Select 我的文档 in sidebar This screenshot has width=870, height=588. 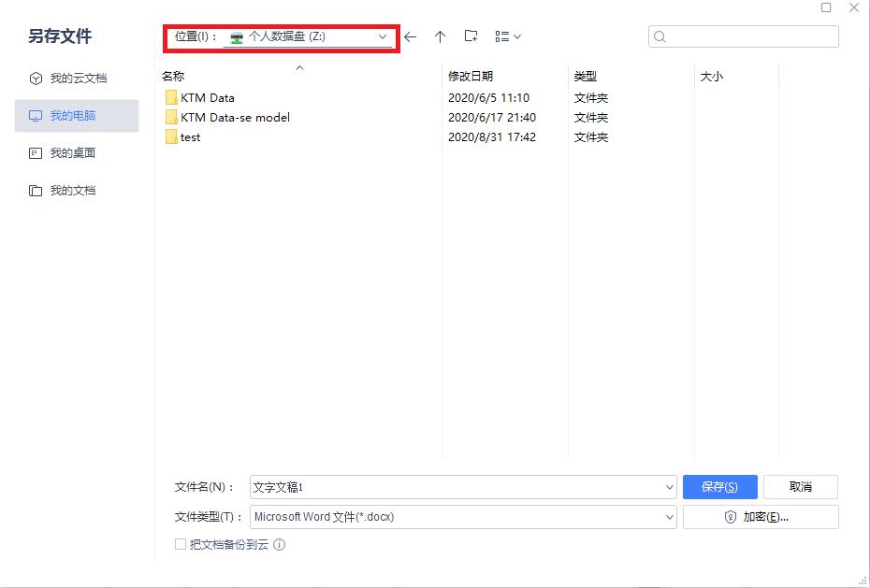click(77, 191)
